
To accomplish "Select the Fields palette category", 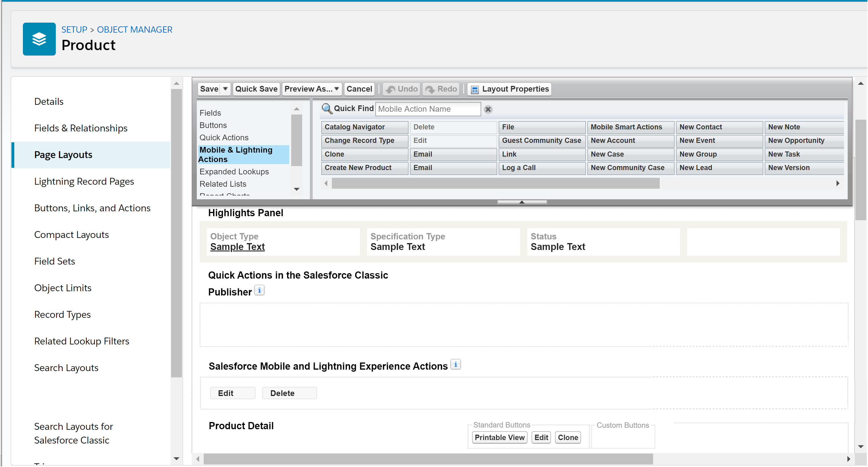I will coord(210,113).
